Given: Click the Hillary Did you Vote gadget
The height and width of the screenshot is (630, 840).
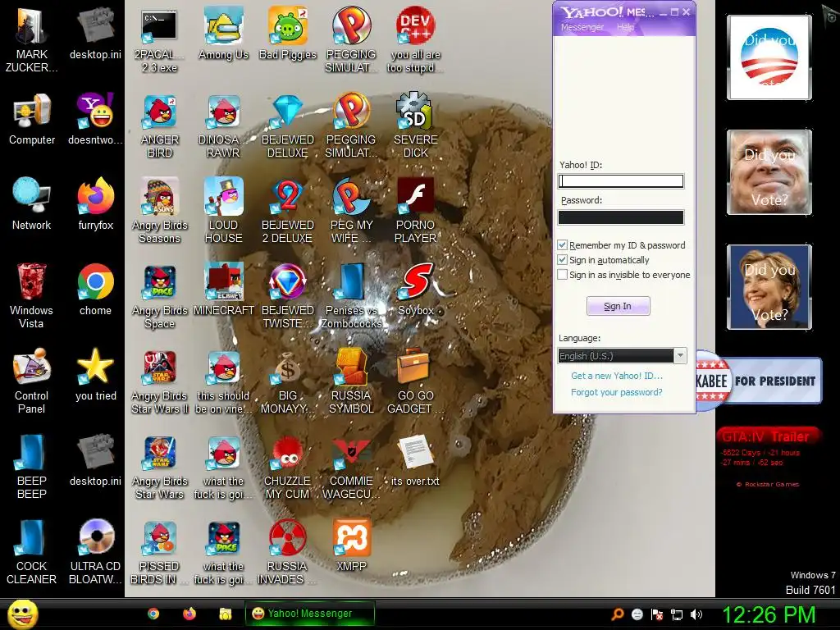Looking at the screenshot, I should point(769,287).
